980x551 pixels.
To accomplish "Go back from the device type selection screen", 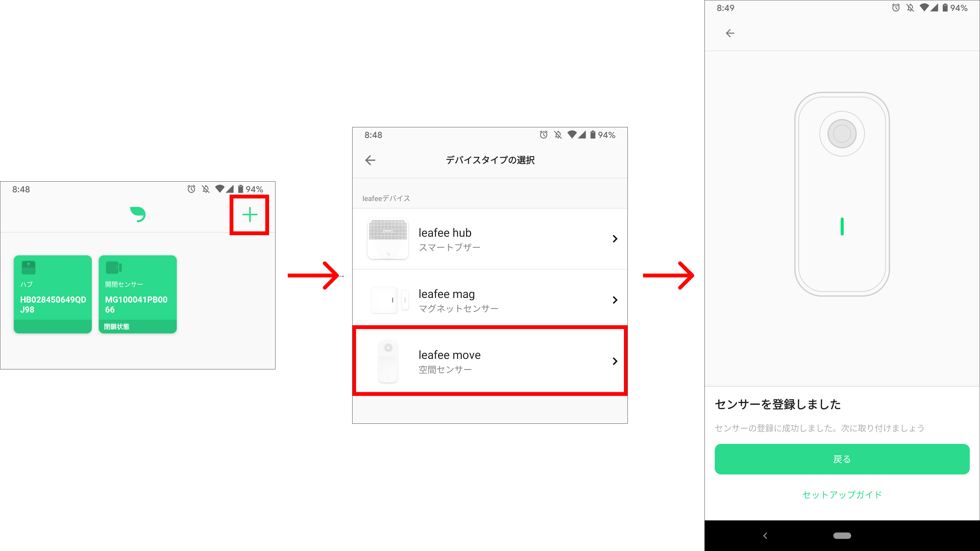I will click(370, 160).
